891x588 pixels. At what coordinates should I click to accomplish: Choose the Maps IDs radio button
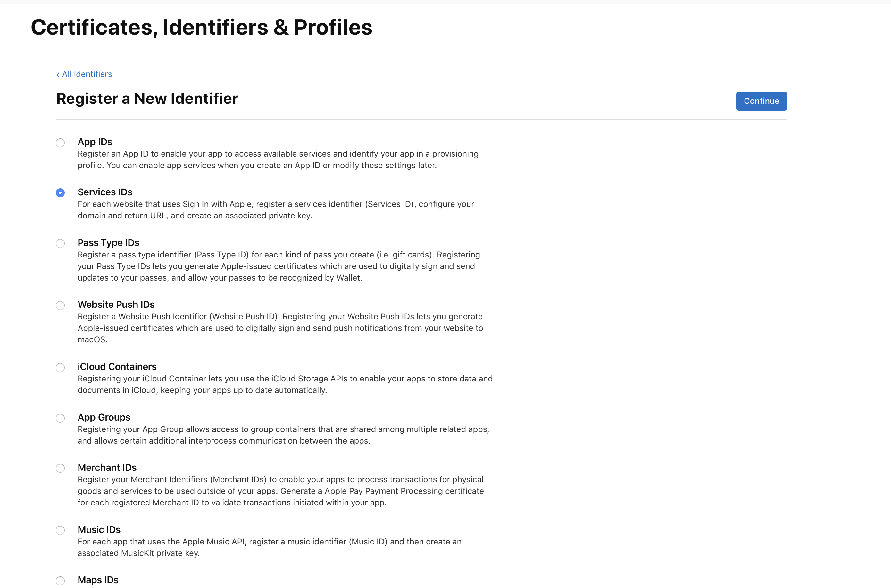coord(60,581)
